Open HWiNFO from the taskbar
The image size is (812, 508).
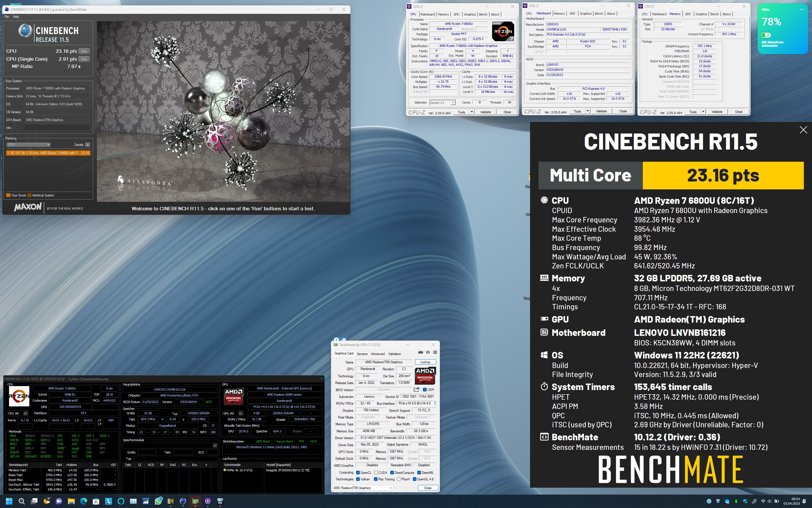click(220, 501)
